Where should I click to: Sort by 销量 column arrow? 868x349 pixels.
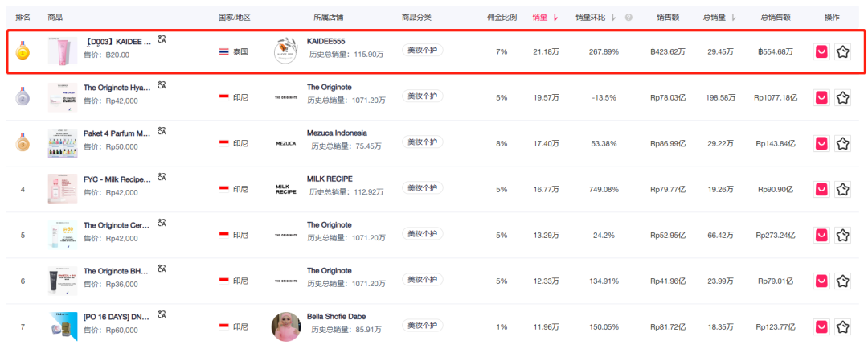[x=555, y=17]
